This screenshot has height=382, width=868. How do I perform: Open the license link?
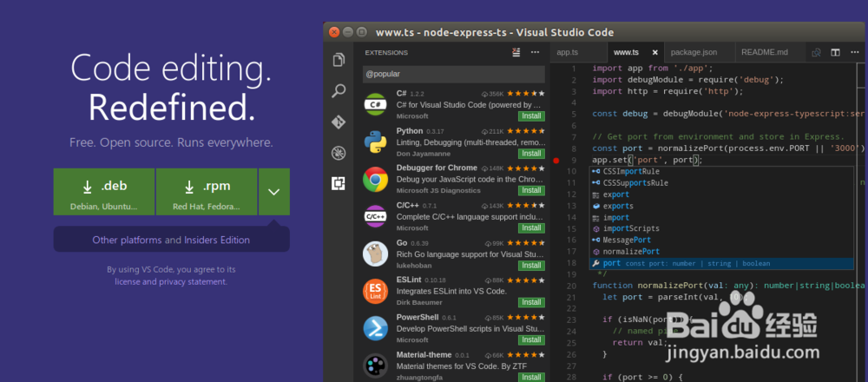coord(128,282)
